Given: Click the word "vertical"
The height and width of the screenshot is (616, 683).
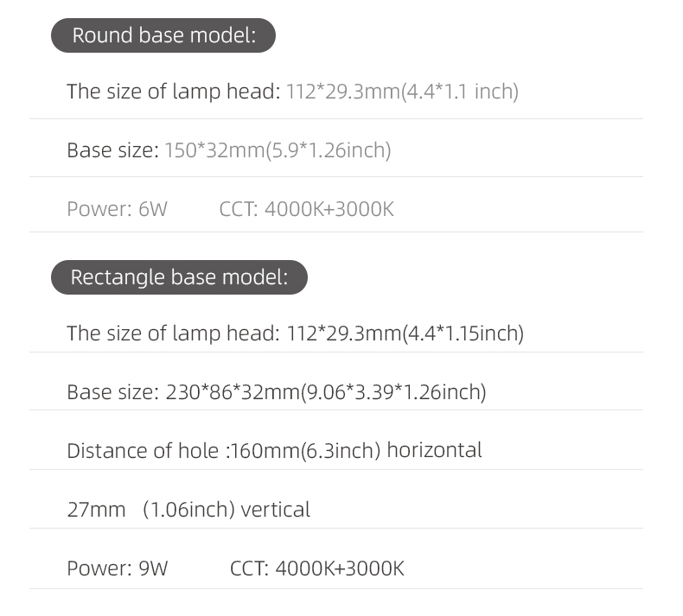Looking at the screenshot, I should pos(275,510).
